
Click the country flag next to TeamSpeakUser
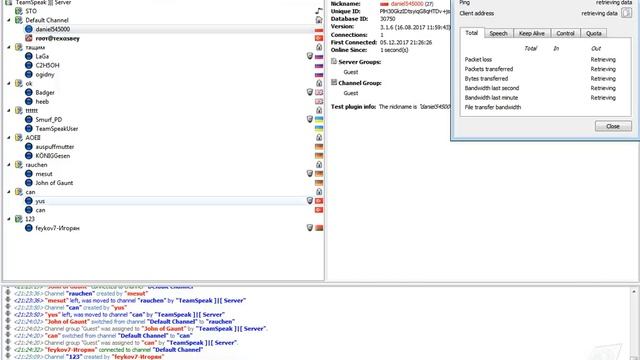(319, 129)
